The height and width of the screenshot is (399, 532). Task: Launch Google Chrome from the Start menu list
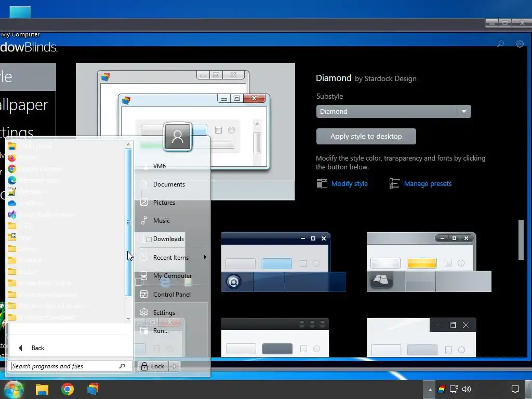[x=66, y=169]
